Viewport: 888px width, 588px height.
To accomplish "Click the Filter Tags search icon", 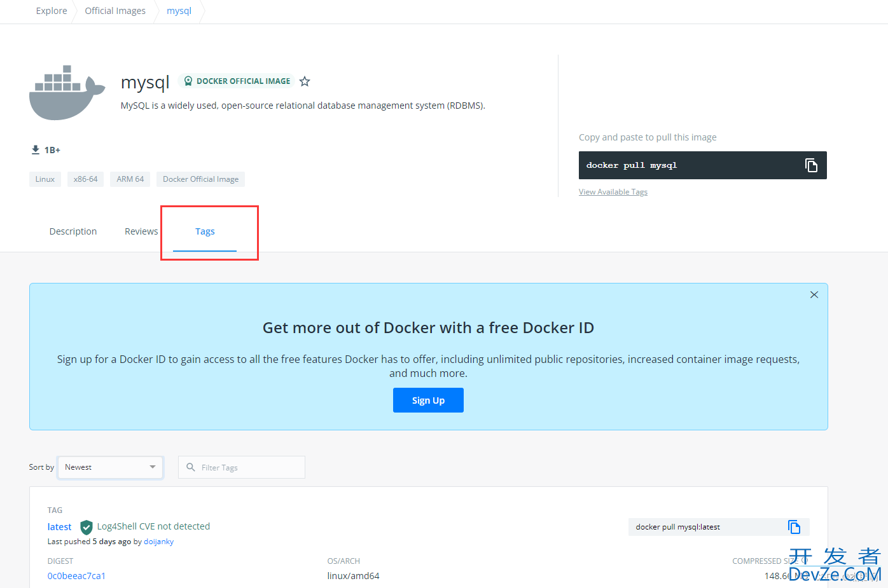I will click(191, 467).
